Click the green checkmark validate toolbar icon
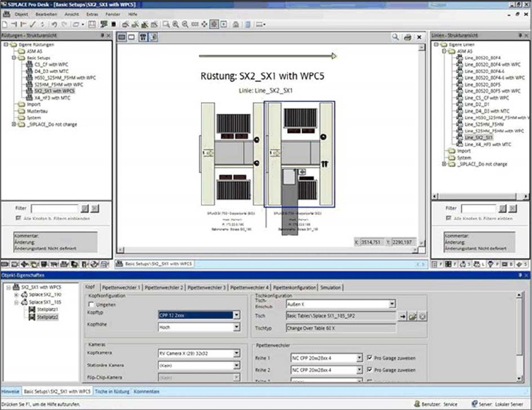The image size is (532, 410). [33, 25]
